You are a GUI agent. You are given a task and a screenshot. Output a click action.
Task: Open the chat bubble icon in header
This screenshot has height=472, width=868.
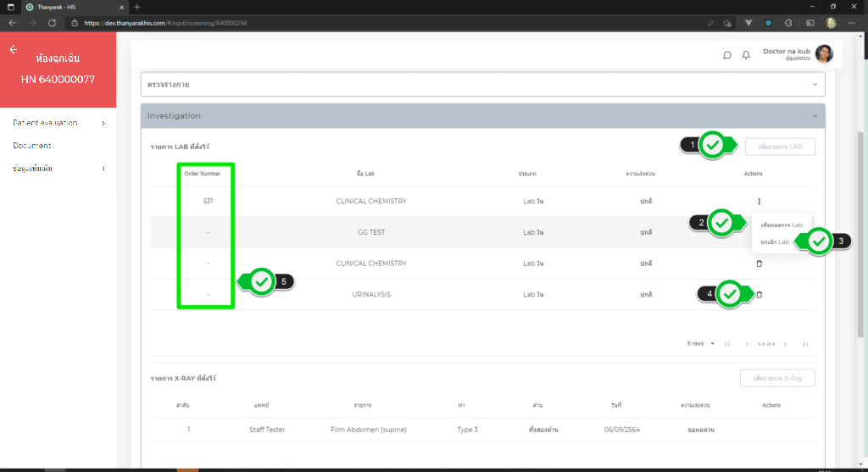pyautogui.click(x=726, y=55)
